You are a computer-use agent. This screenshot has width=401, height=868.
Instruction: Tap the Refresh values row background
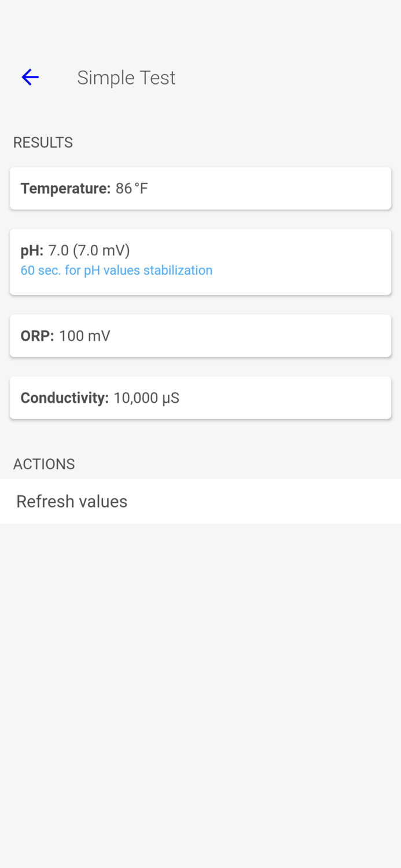[200, 501]
